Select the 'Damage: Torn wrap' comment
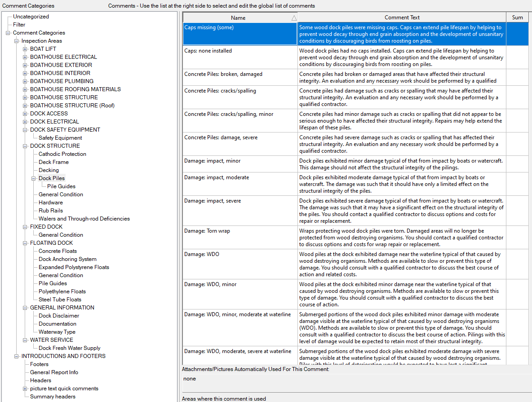 pyautogui.click(x=355, y=238)
